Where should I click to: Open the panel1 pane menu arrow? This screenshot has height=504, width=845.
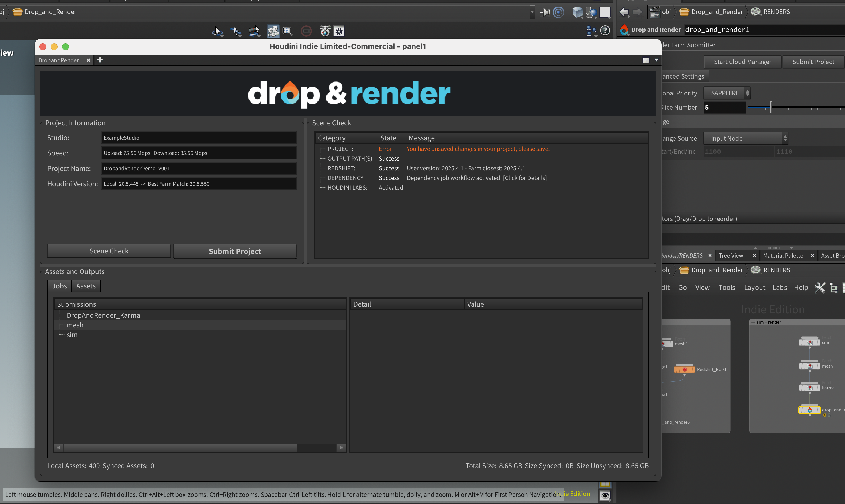(x=656, y=60)
